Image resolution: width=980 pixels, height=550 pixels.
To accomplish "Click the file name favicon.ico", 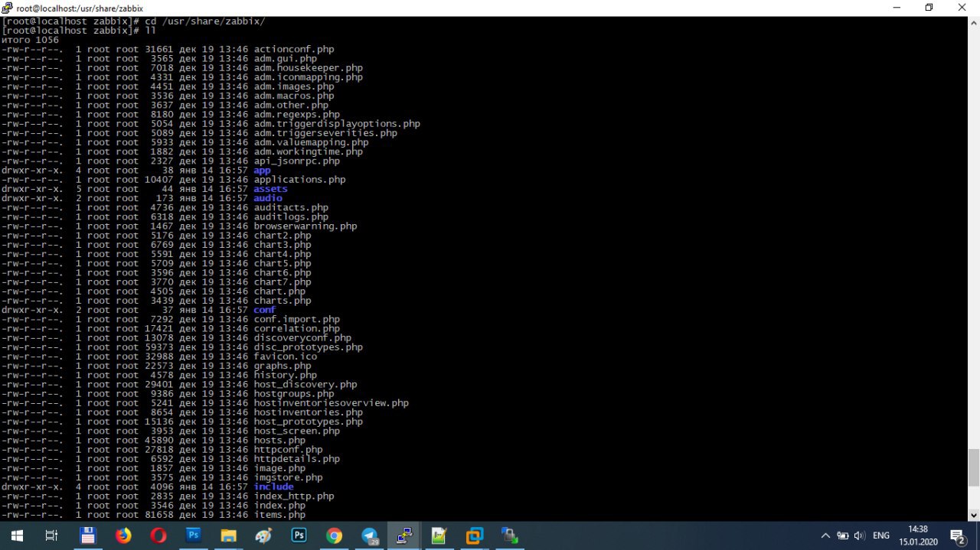I will 286,356.
